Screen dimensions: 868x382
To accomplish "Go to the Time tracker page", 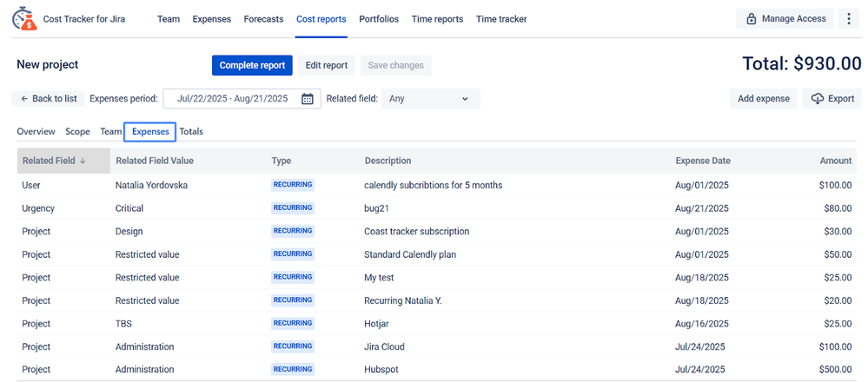I will (x=501, y=19).
